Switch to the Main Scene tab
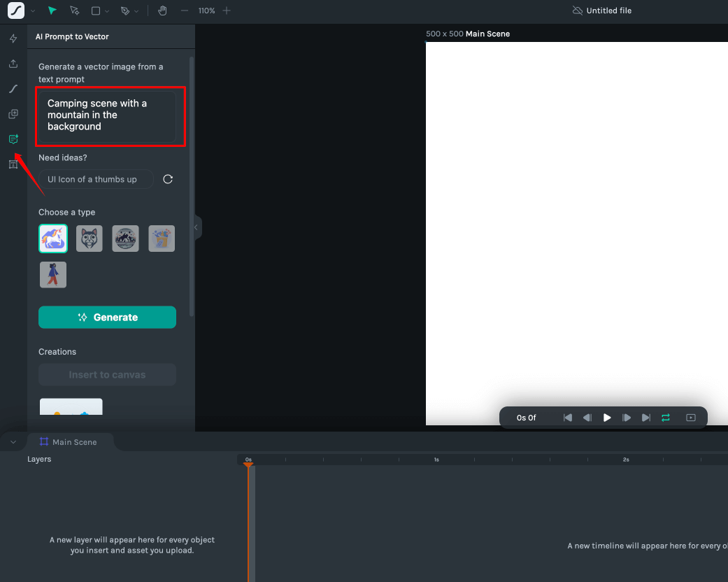Image resolution: width=728 pixels, height=582 pixels. (69, 442)
